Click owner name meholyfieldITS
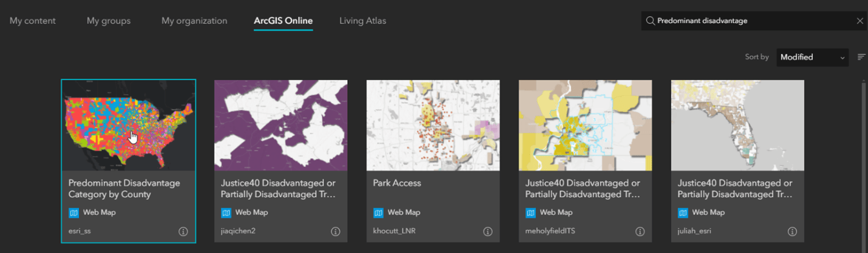868x253 pixels. pos(551,231)
